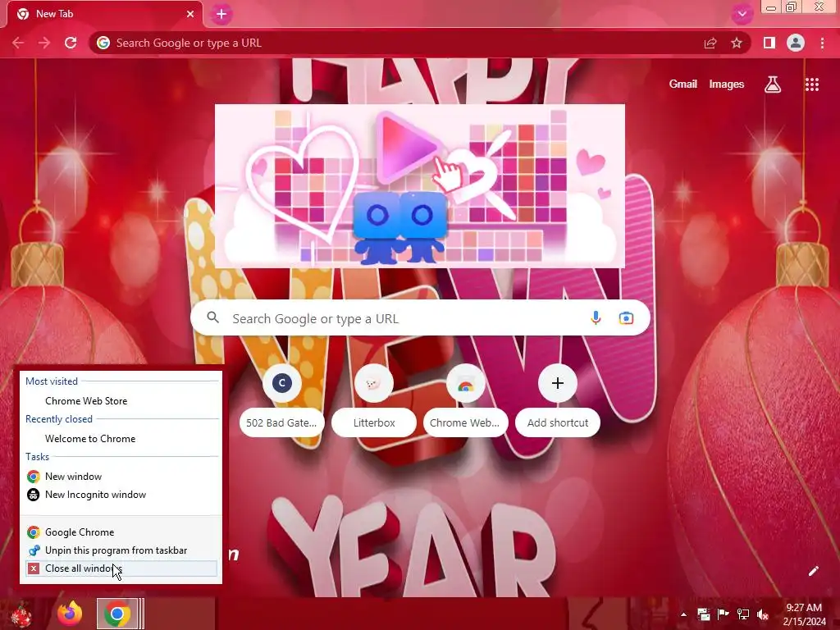
Task: Launch Google Chrome from jump list
Action: (x=121, y=532)
